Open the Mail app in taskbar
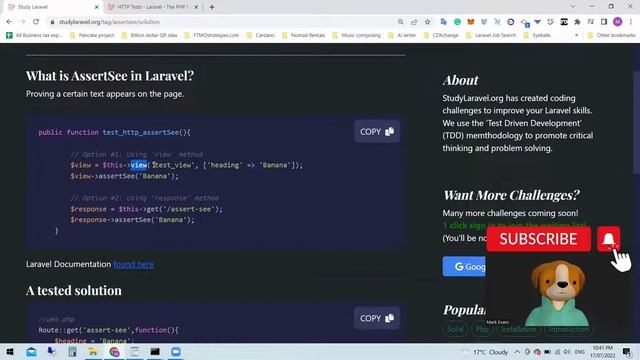Image resolution: width=640 pixels, height=360 pixels. pos(31,351)
